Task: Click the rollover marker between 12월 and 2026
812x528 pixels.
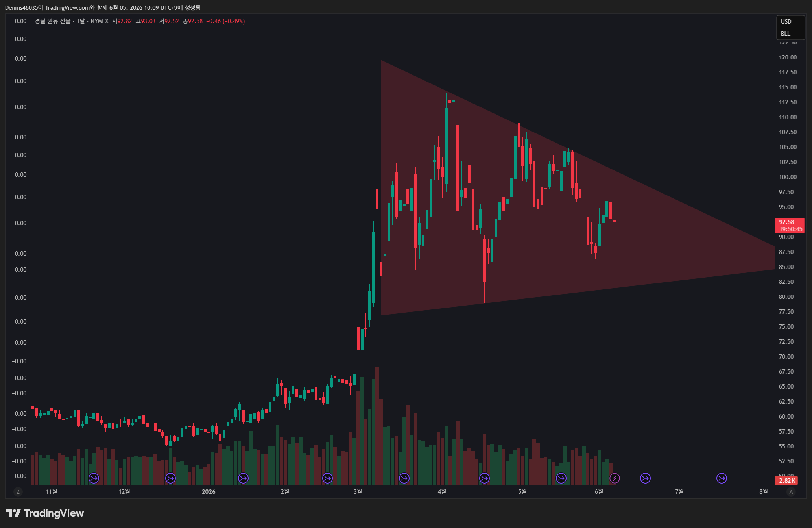Action: tap(170, 478)
